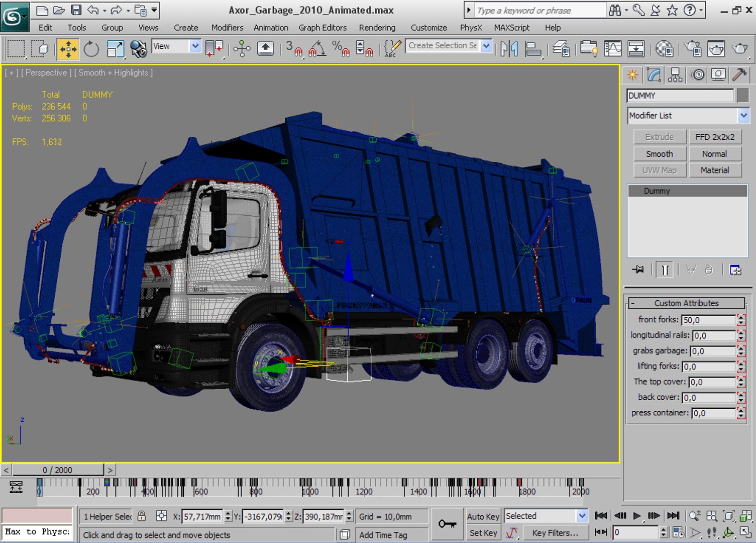Switch to the Hierarchy panel tab

(x=676, y=75)
